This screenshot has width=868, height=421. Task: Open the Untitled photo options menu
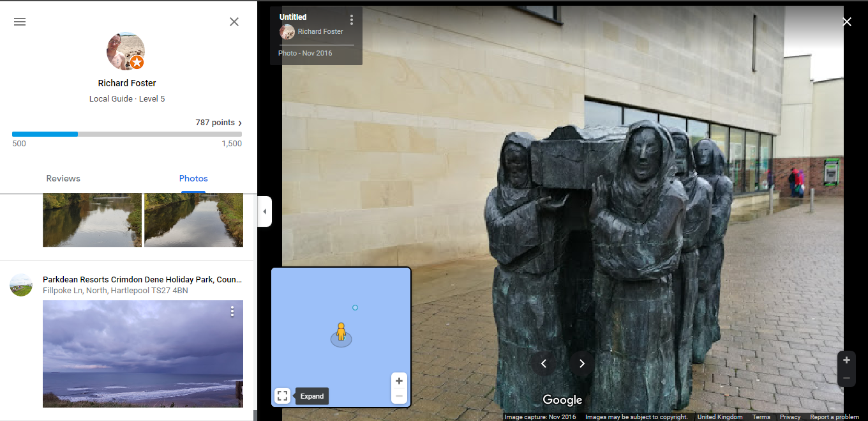(x=352, y=20)
